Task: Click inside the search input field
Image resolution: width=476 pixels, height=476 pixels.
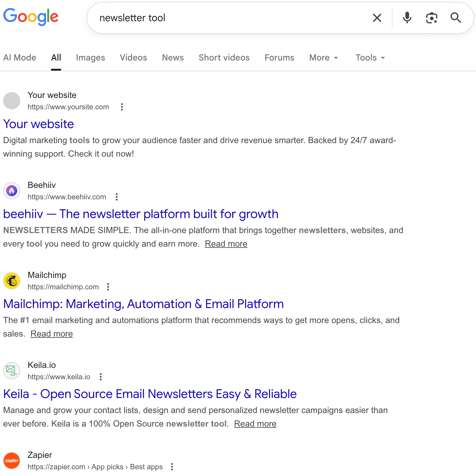Action: click(x=215, y=18)
